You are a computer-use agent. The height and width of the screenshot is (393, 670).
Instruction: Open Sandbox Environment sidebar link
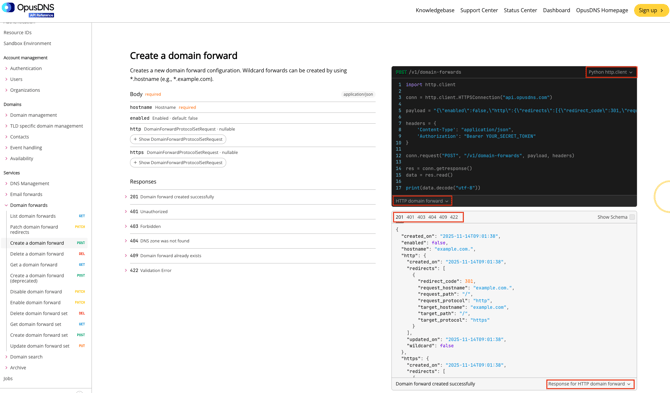tap(27, 44)
